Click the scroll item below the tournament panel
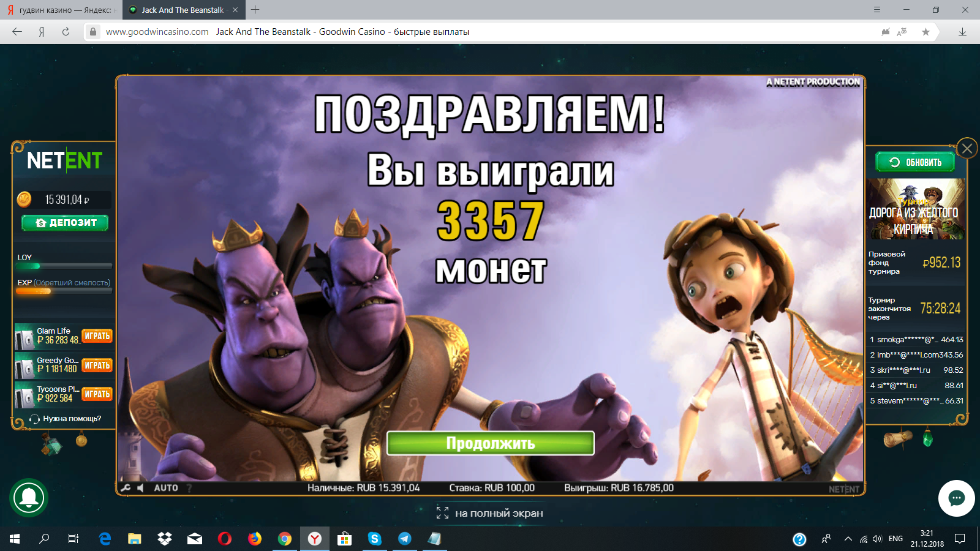This screenshot has width=980, height=551. coord(897,438)
